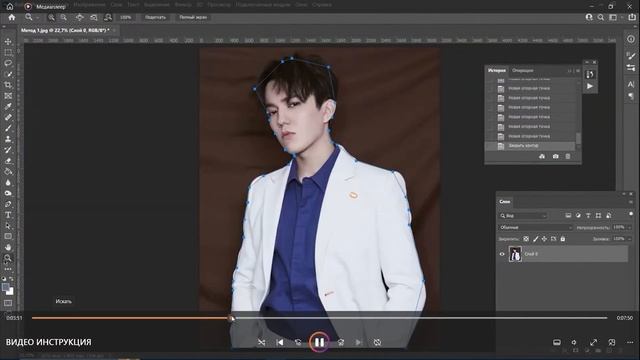The width and height of the screenshot is (640, 360).
Task: Toggle repeat mode in the media player
Action: pos(377,342)
